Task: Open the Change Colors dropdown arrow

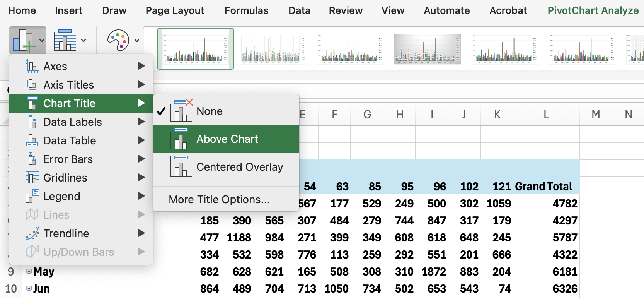Action: tap(137, 40)
